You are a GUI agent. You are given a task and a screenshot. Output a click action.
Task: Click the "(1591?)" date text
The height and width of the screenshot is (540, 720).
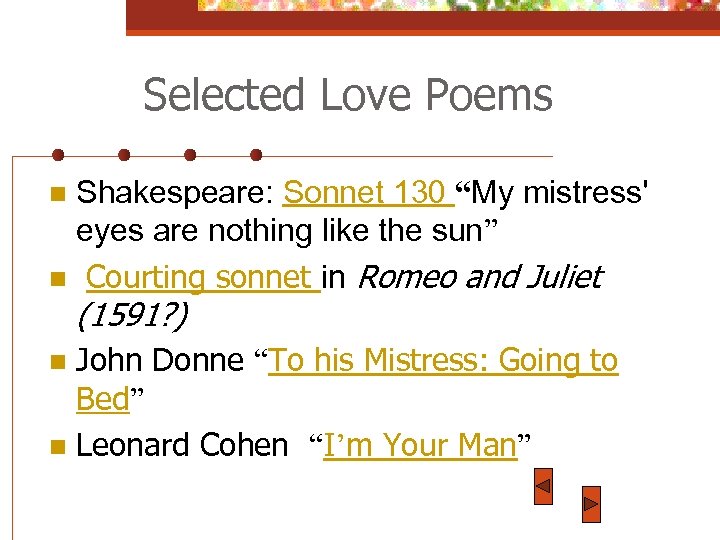(x=130, y=316)
